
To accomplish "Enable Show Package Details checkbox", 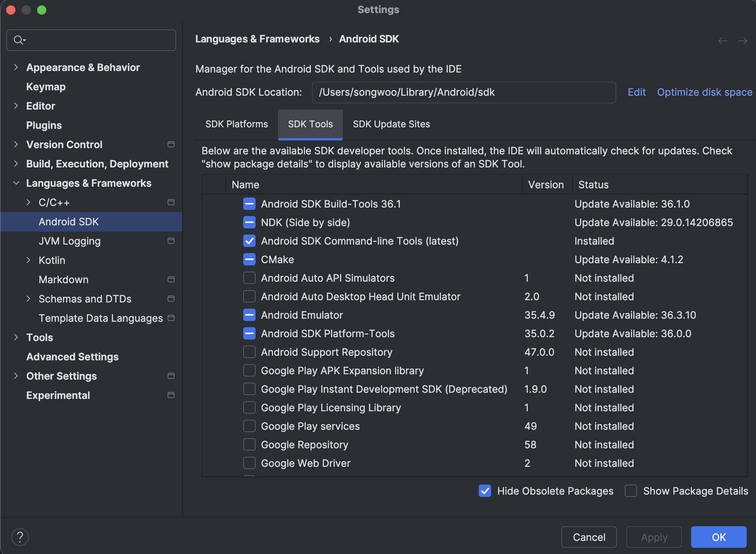I will (631, 491).
